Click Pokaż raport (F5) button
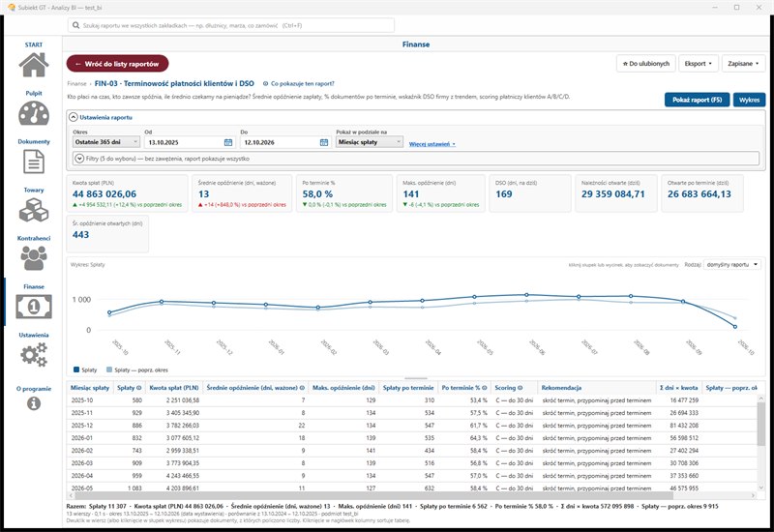Viewport: 774px width, 532px height. click(x=697, y=100)
